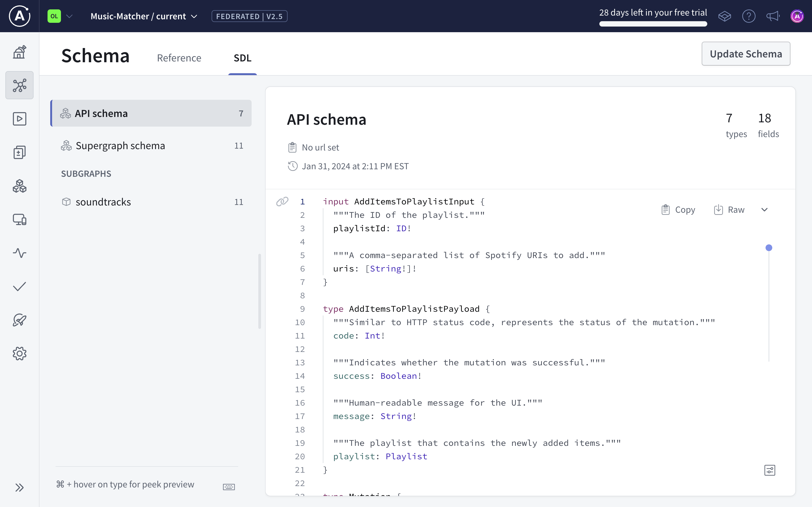Switch to the Reference tab
Viewport: 812px width, 507px height.
(x=179, y=58)
